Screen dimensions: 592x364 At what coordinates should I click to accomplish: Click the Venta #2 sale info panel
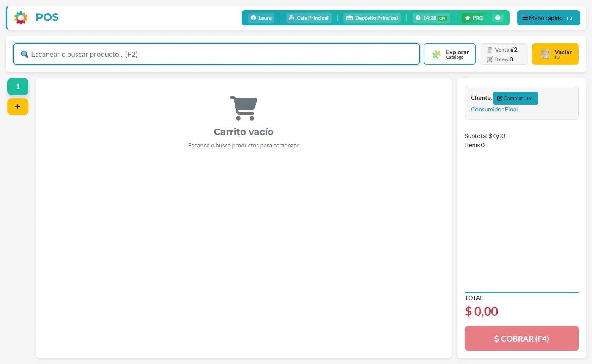point(504,54)
